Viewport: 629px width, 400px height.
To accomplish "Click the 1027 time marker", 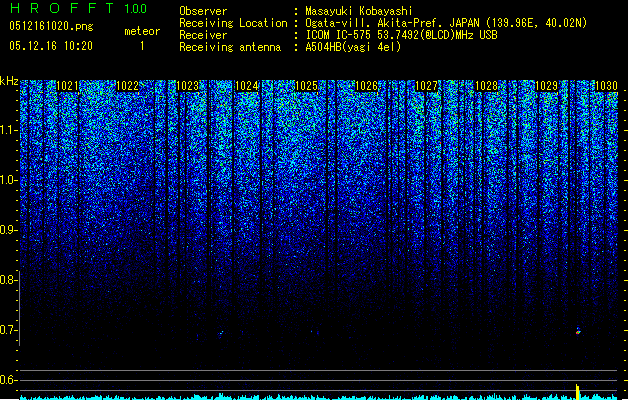I will coord(426,86).
